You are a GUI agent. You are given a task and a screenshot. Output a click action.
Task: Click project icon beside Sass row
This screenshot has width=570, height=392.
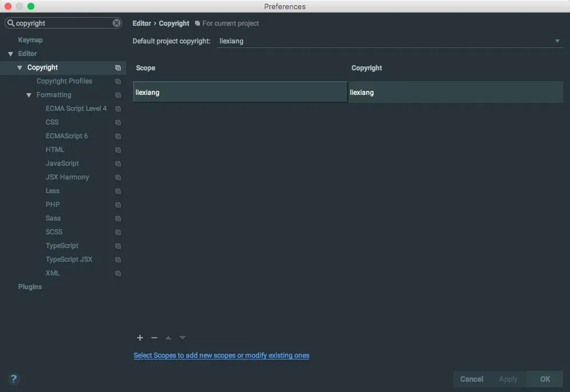point(118,219)
